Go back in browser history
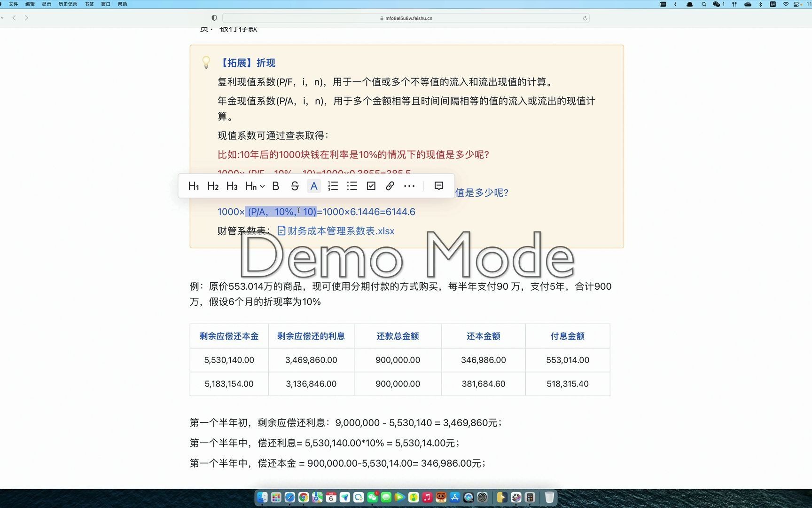 (x=14, y=18)
